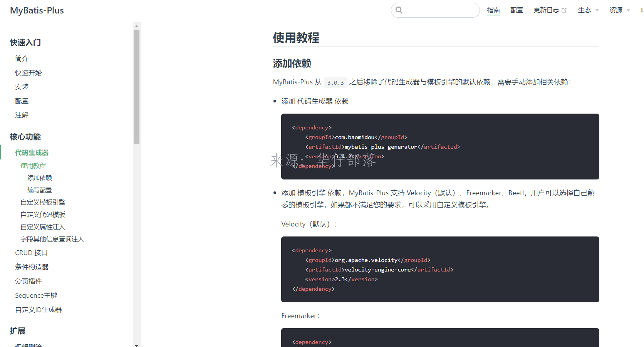Open 快速开始 in sidebar

[x=29, y=73]
